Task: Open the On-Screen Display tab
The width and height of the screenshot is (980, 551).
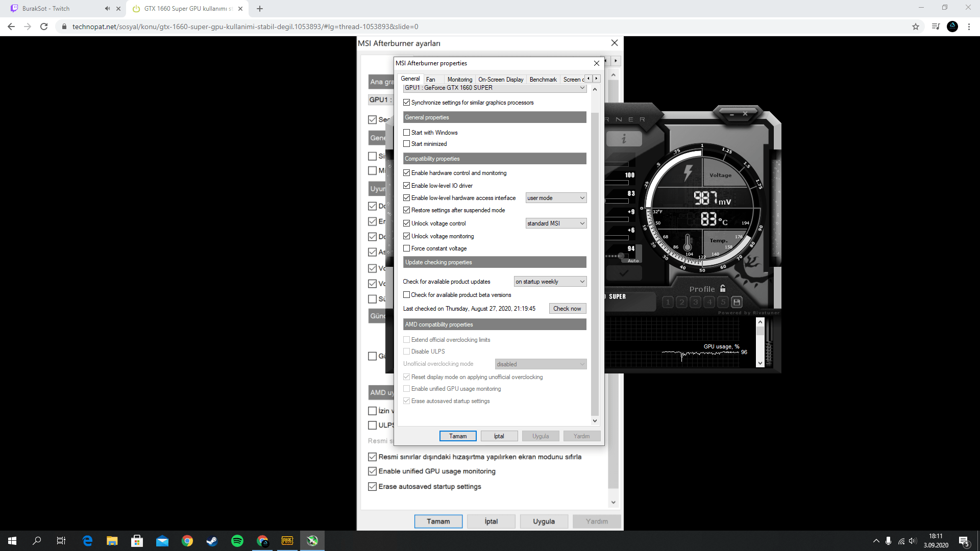Action: 500,80
